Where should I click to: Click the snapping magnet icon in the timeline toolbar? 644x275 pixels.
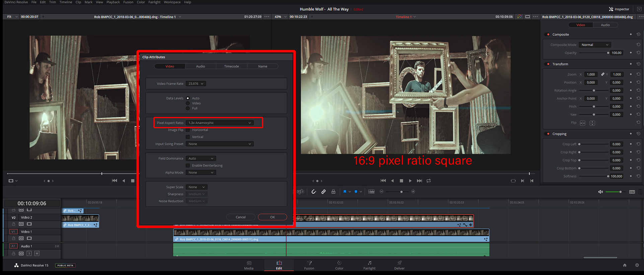(313, 192)
